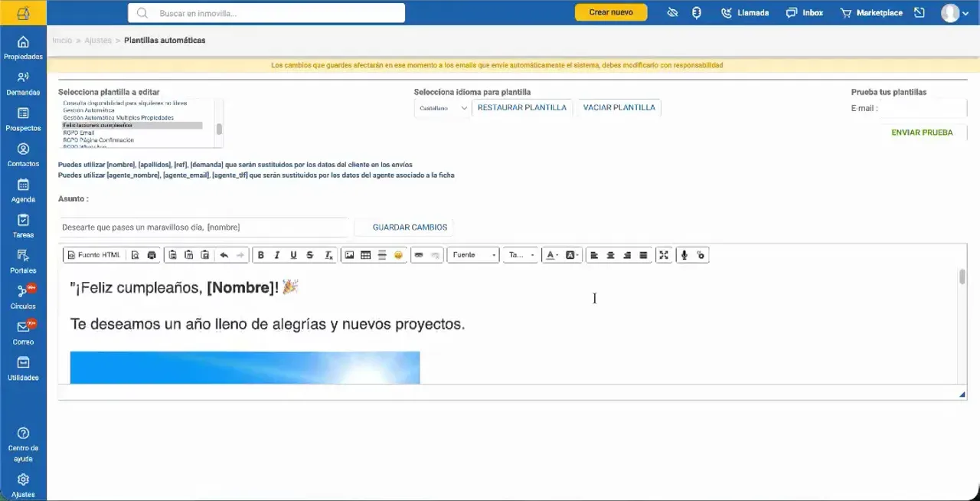The width and height of the screenshot is (980, 501).
Task: Select RGPD Página Confirmación template
Action: [x=98, y=140]
